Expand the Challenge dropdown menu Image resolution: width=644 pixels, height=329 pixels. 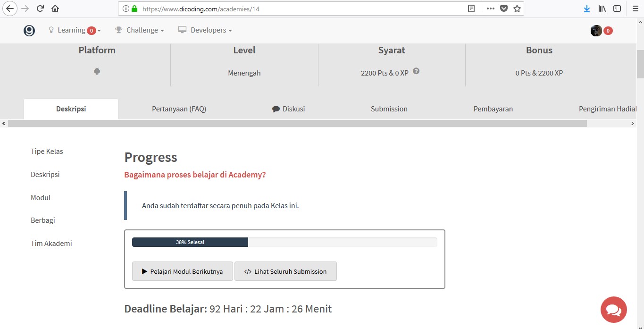(140, 30)
